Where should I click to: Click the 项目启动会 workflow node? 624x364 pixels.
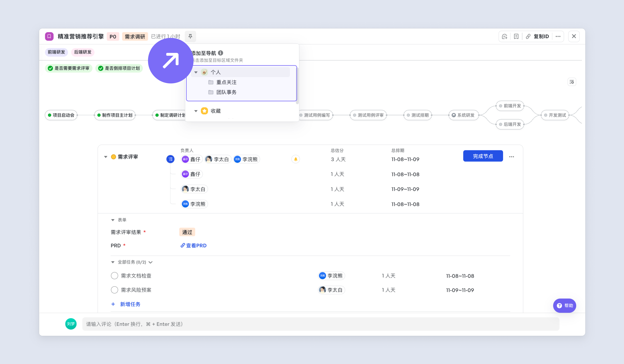click(61, 115)
